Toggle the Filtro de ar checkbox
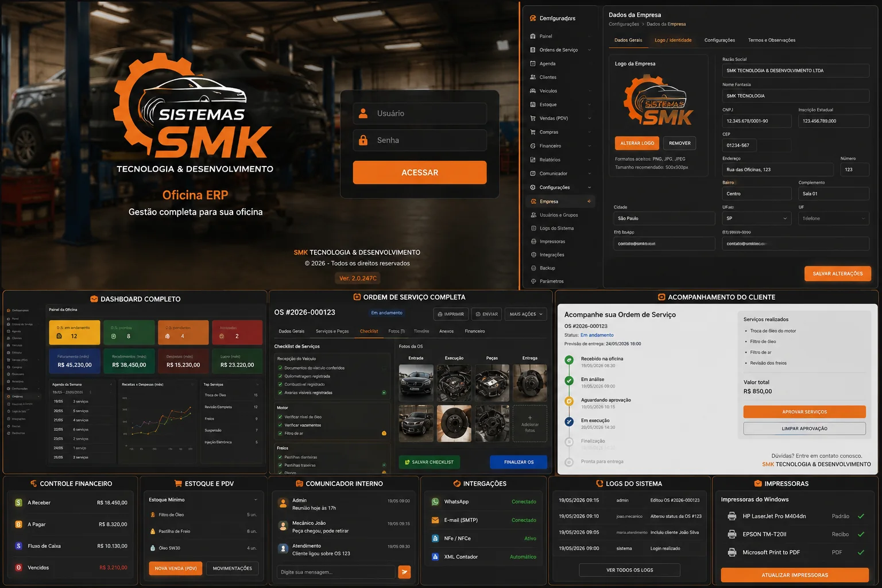Viewport: 882px width, 588px height. pos(280,434)
